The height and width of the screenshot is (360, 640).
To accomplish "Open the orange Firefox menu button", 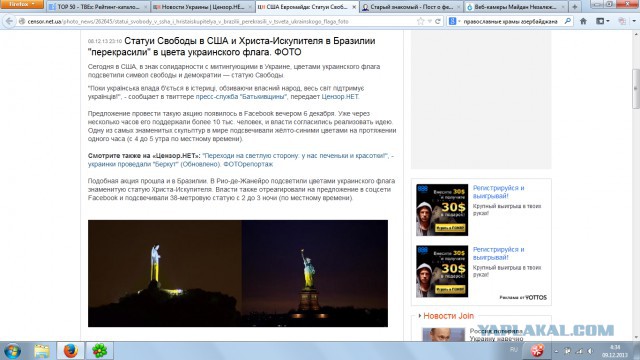I will tap(22, 4).
